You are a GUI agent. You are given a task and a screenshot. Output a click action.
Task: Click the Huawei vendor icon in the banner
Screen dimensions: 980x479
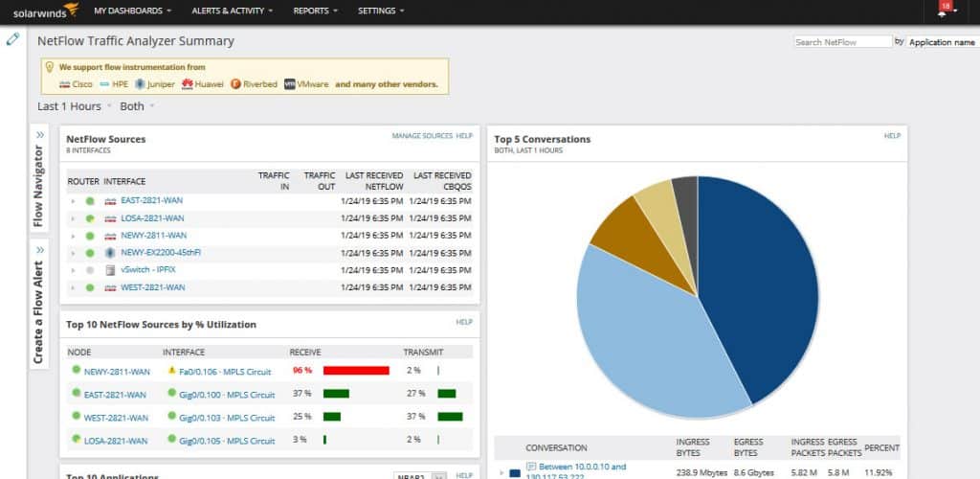tap(187, 83)
